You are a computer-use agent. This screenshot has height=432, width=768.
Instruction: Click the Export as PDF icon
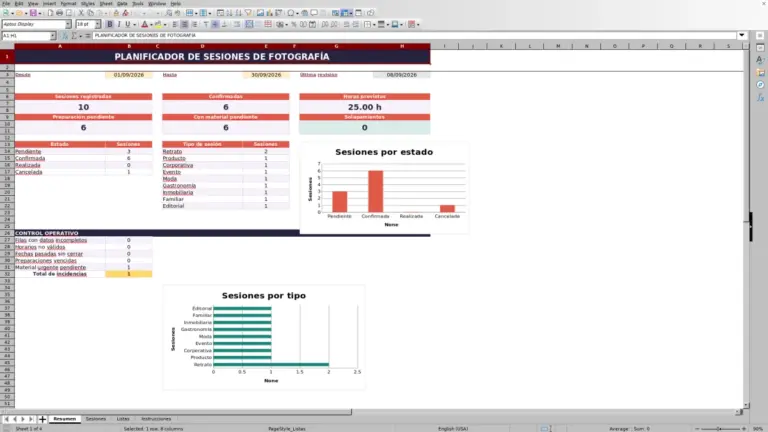(50, 13)
